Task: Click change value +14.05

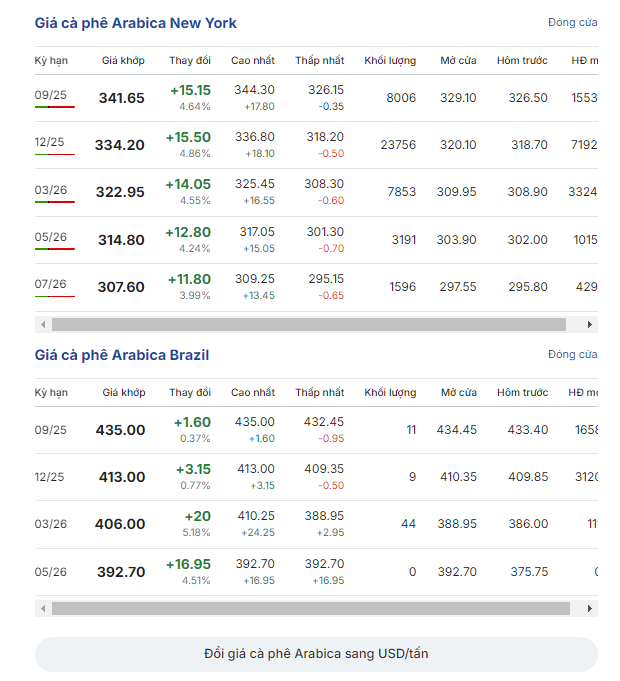Action: tap(188, 184)
